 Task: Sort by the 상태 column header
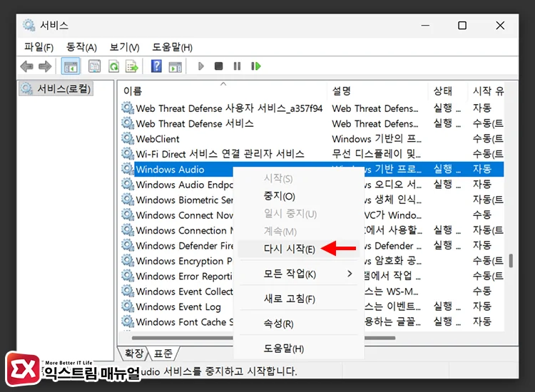pos(449,91)
